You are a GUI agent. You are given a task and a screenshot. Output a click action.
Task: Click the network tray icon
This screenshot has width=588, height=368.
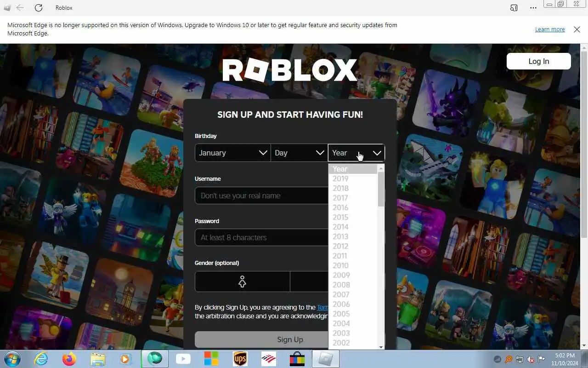[520, 359]
